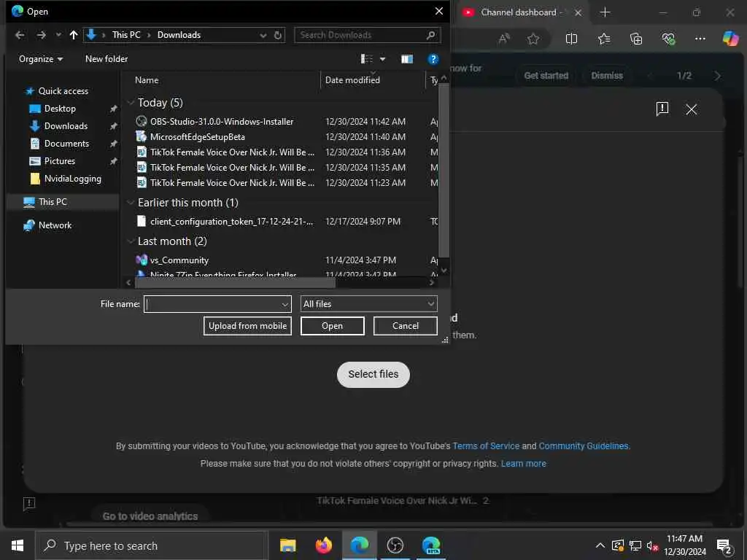
Task: Open a new Edge tab
Action: coord(605,12)
